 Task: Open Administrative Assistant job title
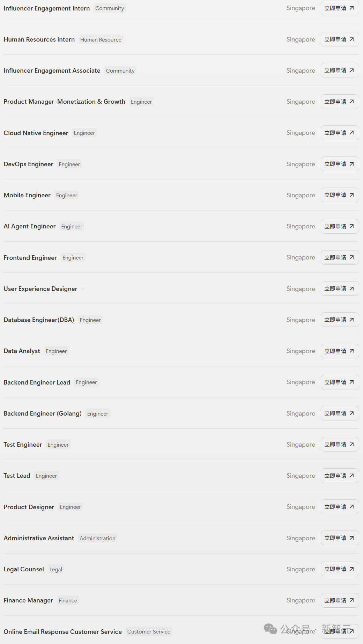click(39, 538)
